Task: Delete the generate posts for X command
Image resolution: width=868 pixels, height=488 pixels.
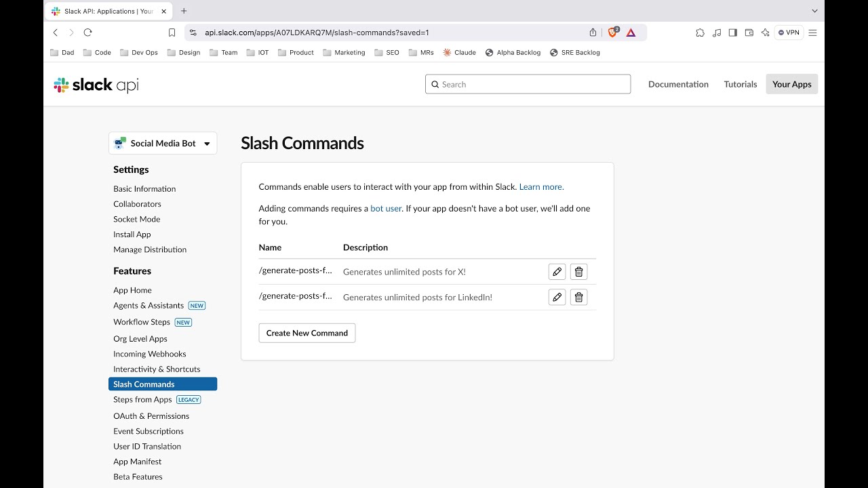Action: point(578,272)
